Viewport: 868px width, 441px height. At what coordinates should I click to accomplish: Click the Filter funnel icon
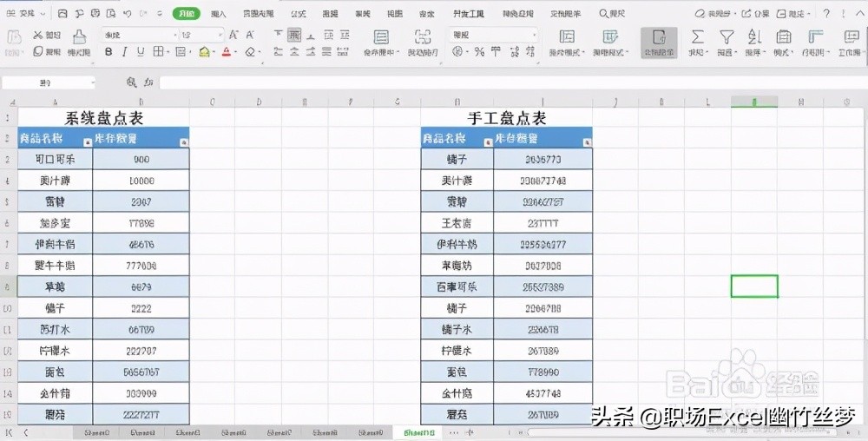727,37
